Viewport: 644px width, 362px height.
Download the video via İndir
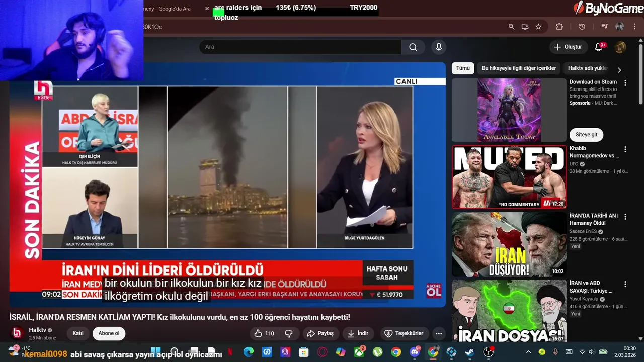coord(358,333)
